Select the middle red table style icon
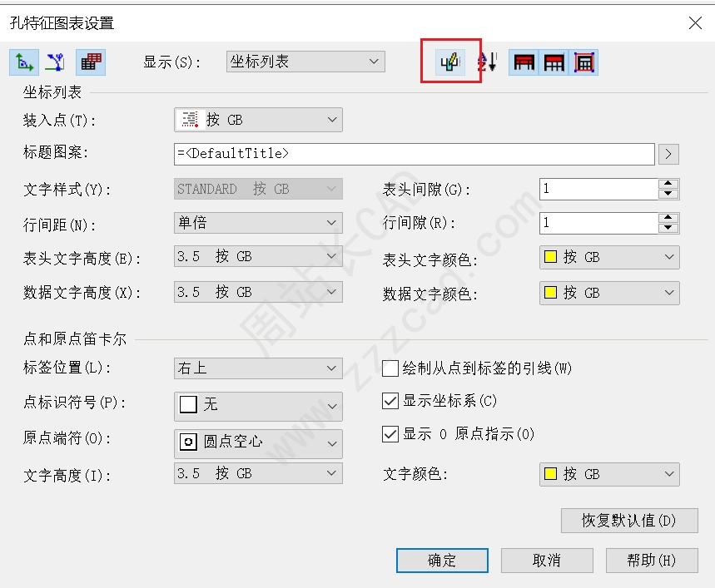 554,62
